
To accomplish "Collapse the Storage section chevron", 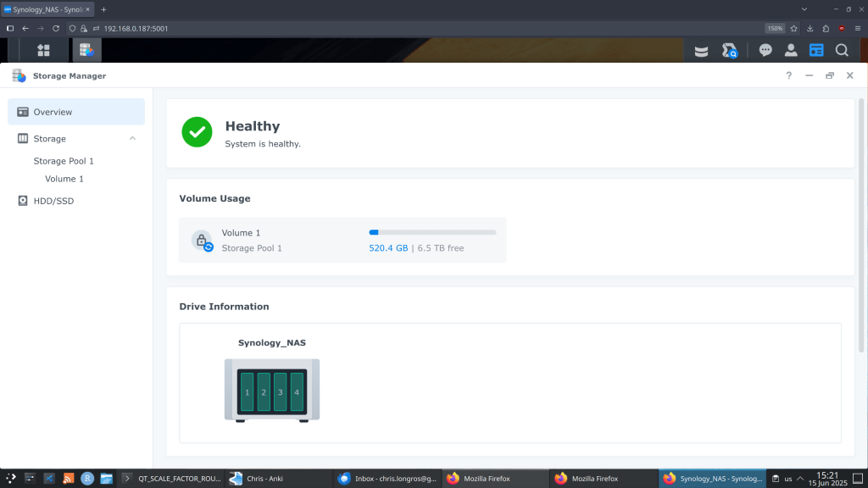I will 132,138.
